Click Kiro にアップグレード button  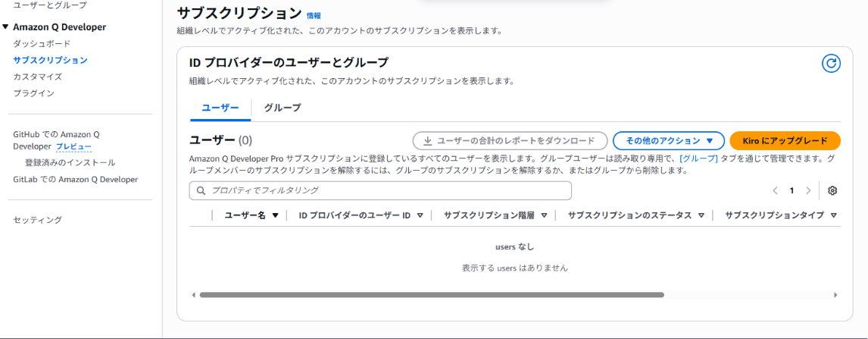pyautogui.click(x=785, y=140)
